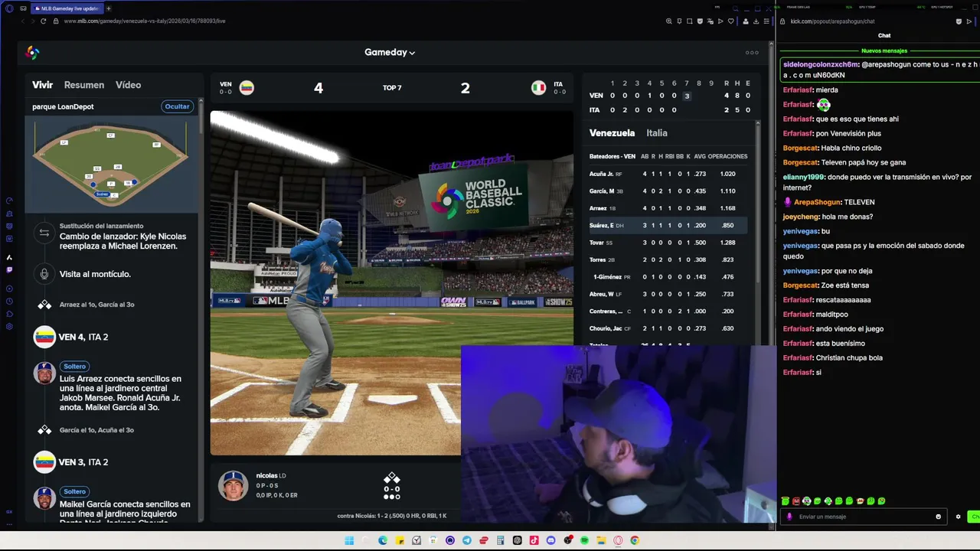Viewport: 980px width, 551px height.
Task: Click the Twitch icon in Opera sidebar
Action: tap(9, 269)
